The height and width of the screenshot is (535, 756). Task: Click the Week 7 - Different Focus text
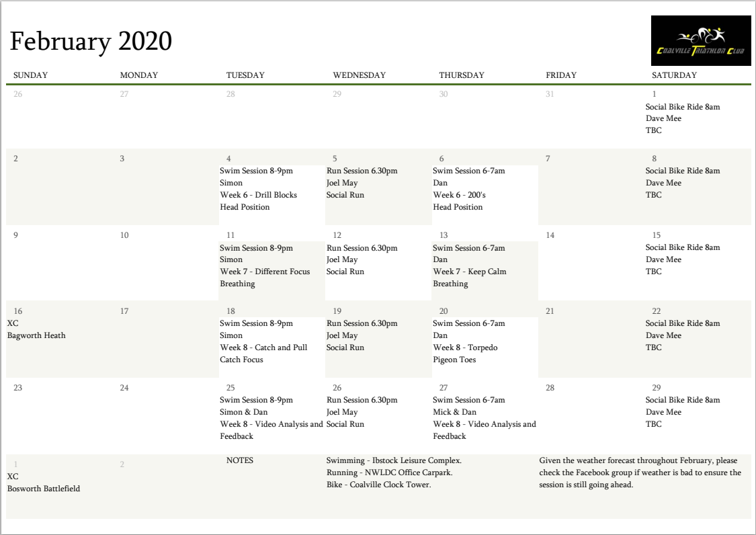265,272
